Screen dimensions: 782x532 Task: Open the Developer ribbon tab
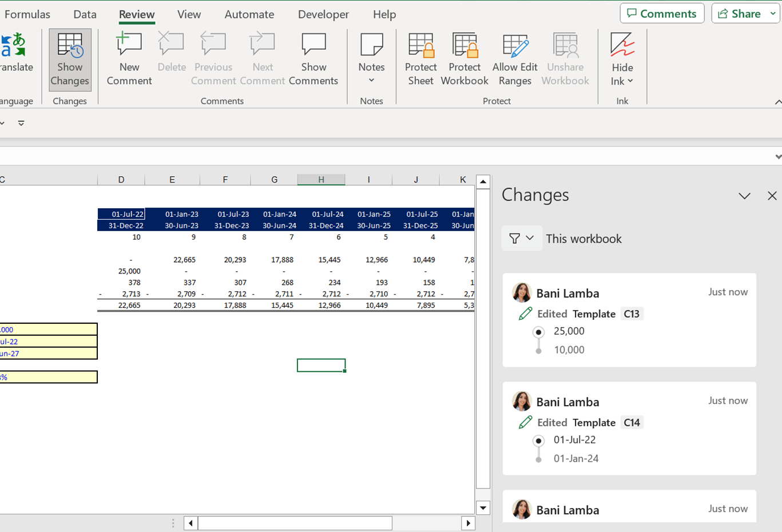pyautogui.click(x=323, y=14)
